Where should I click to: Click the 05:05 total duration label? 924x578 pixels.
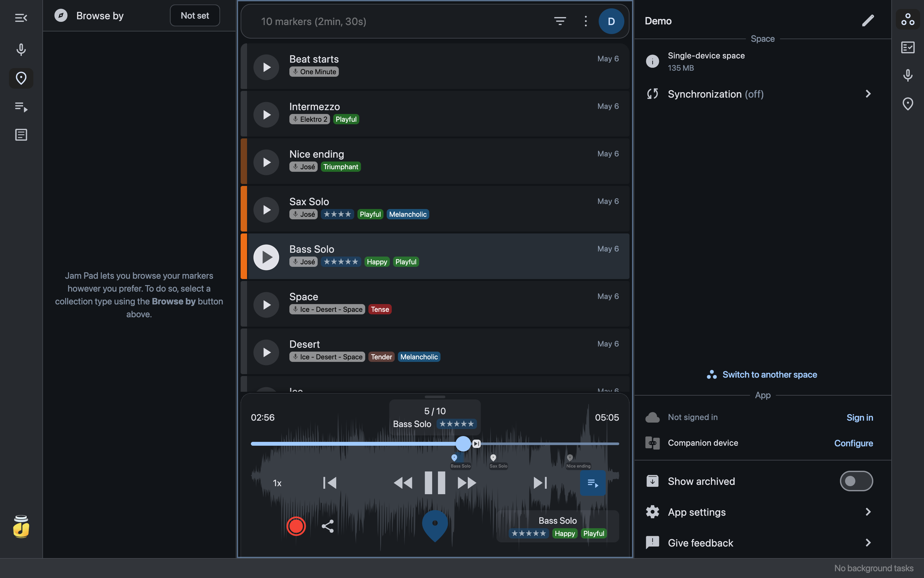607,417
